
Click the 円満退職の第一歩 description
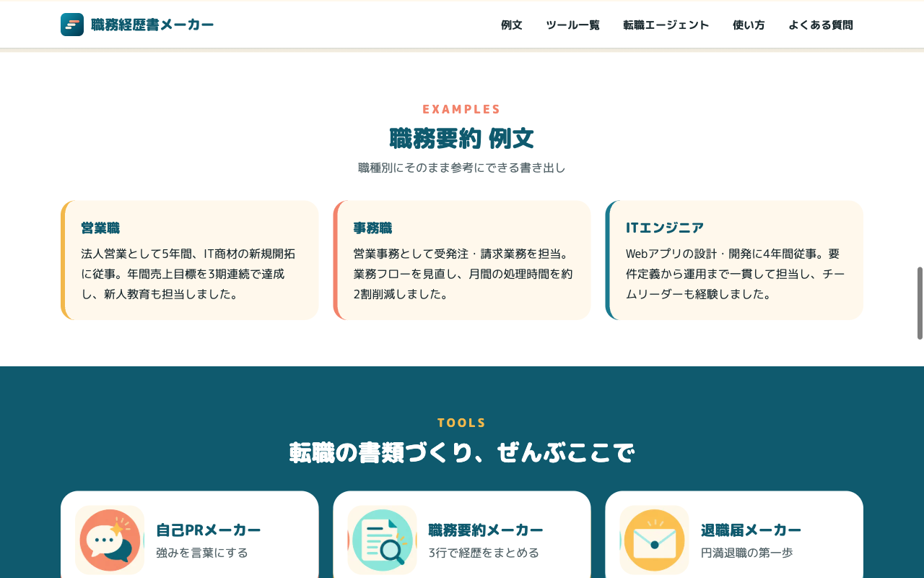click(747, 553)
